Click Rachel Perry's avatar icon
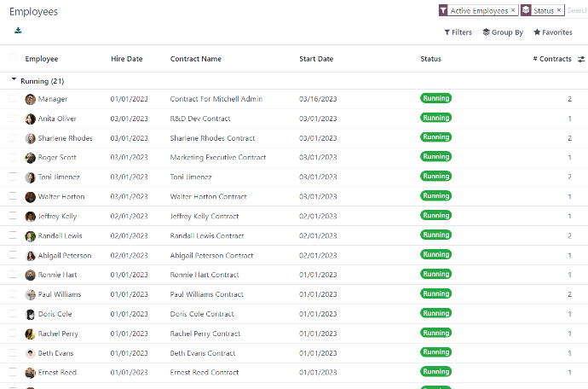This screenshot has height=389, width=588. (x=31, y=334)
